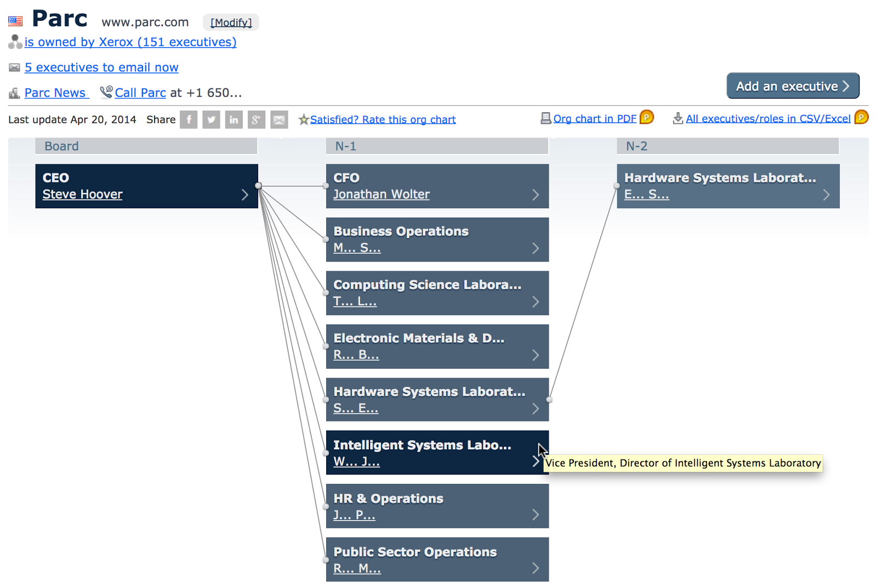Open the S... E... executive link
The image size is (877, 588).
click(x=355, y=408)
